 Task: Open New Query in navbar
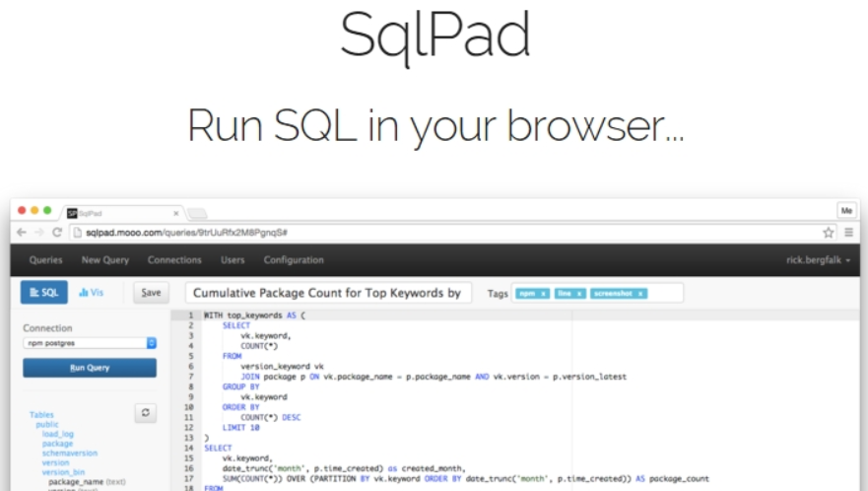coord(105,260)
